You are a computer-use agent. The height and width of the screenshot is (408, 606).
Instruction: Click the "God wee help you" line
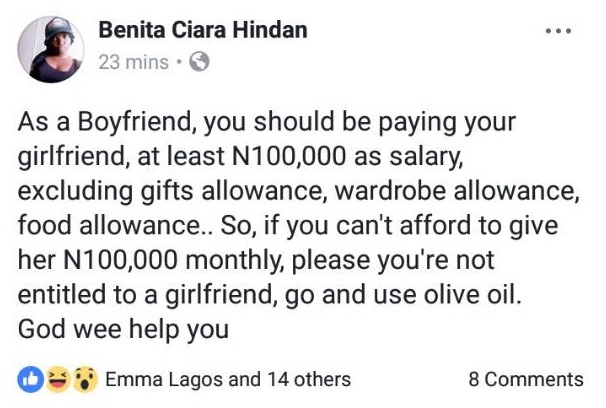[x=124, y=328]
